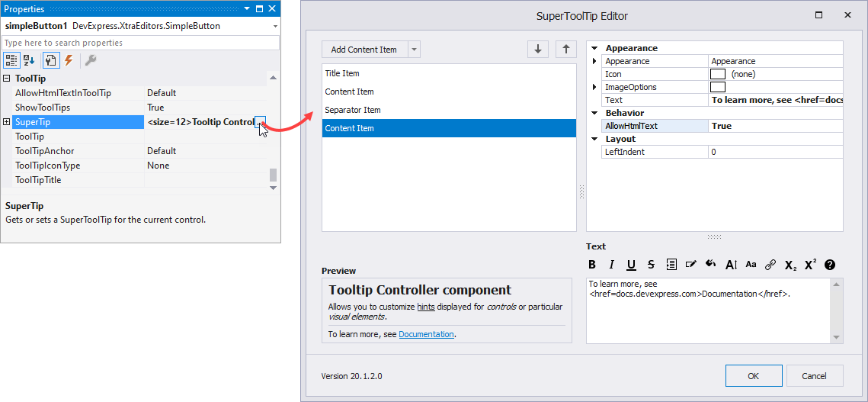
Task: Select the ToolTipIconType property row
Action: point(139,166)
